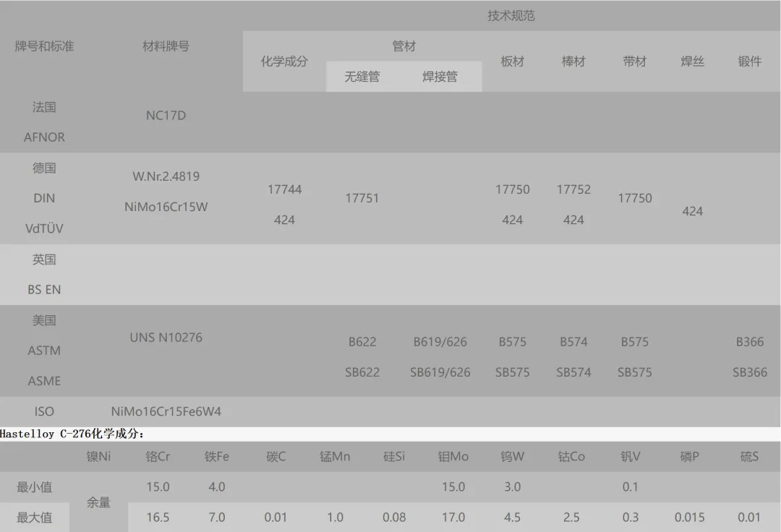The image size is (781, 532).
Task: Click the NiMo16Cr15W grade text
Action: [x=166, y=207]
